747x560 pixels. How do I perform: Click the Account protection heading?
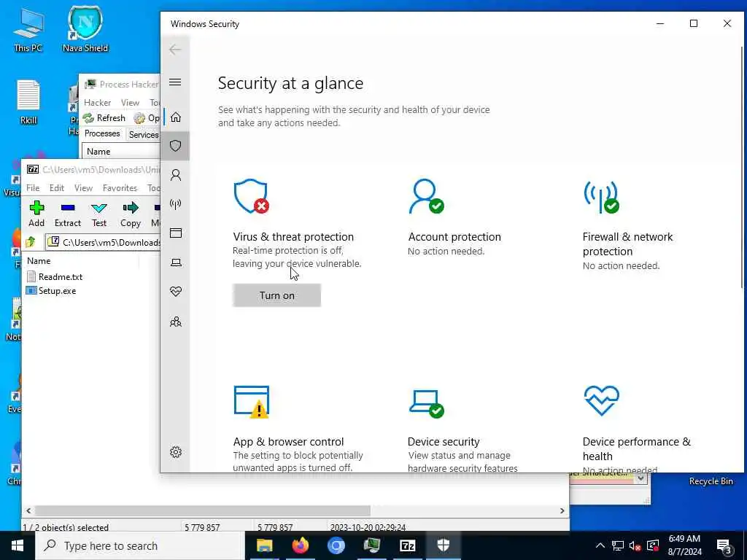point(454,237)
